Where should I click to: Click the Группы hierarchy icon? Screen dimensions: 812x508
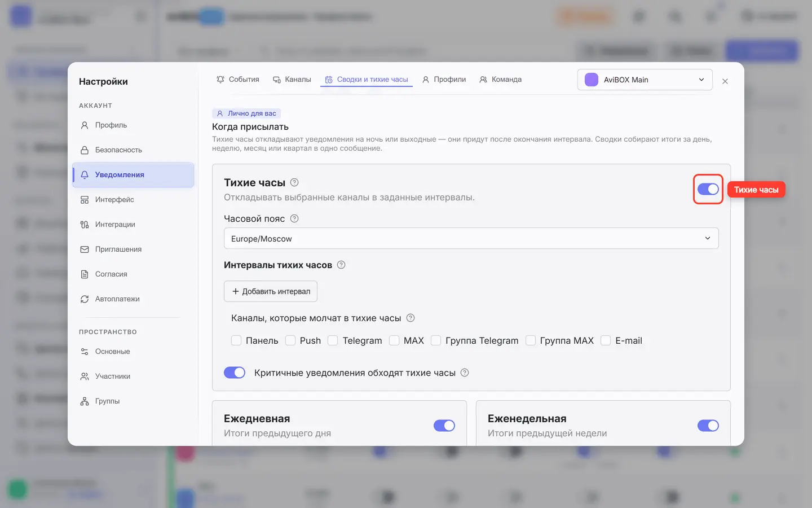tap(85, 401)
